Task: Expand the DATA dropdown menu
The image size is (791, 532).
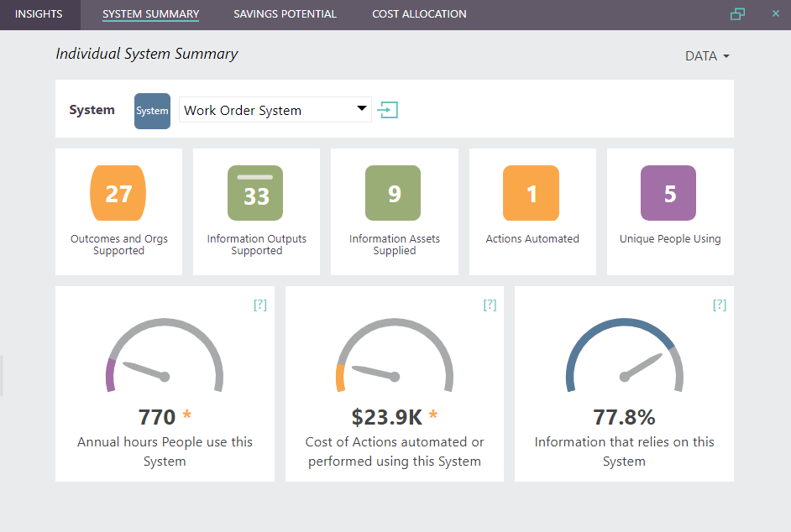Action: 705,55
